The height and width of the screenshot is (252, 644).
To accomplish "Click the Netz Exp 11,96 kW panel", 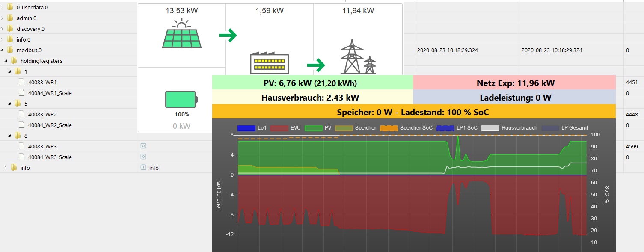I will (514, 83).
